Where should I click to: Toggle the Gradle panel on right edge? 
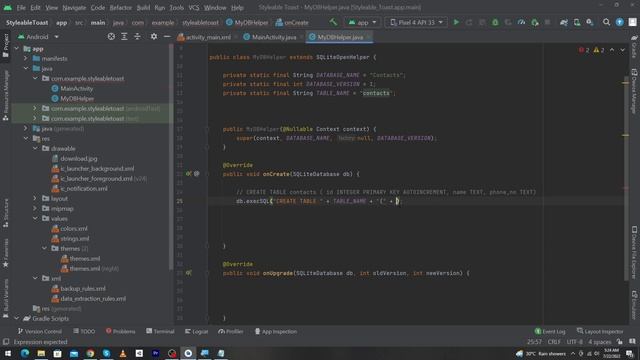tap(634, 46)
